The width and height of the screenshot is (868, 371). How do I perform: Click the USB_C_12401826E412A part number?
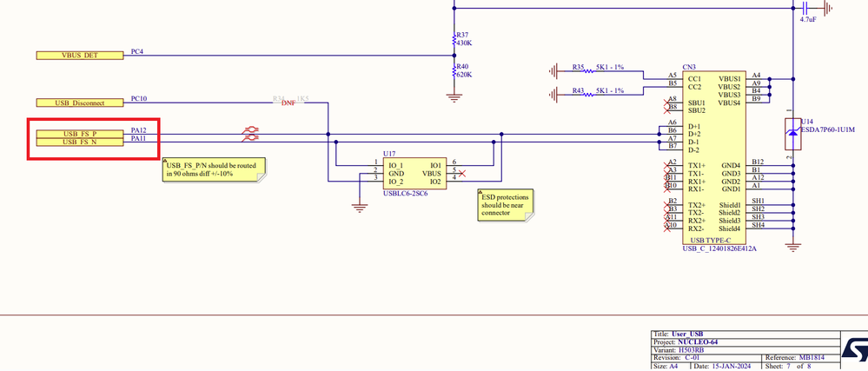coord(719,249)
